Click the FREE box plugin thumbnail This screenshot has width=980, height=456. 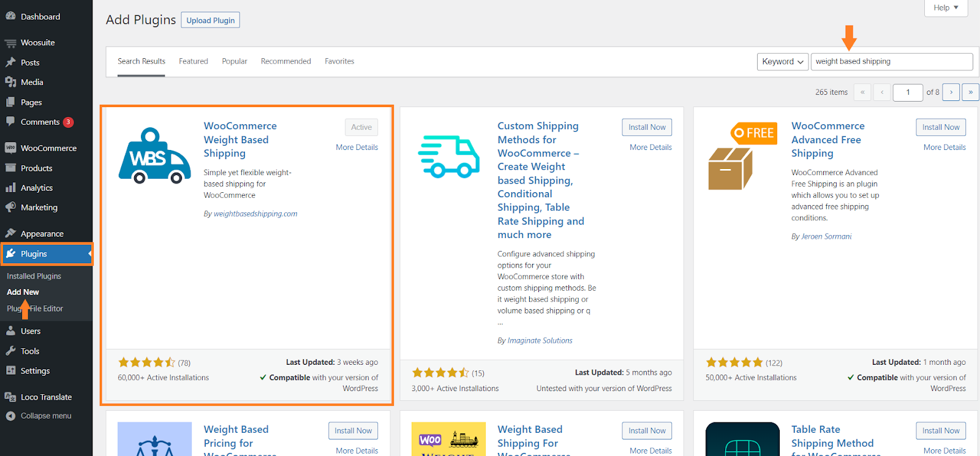742,156
